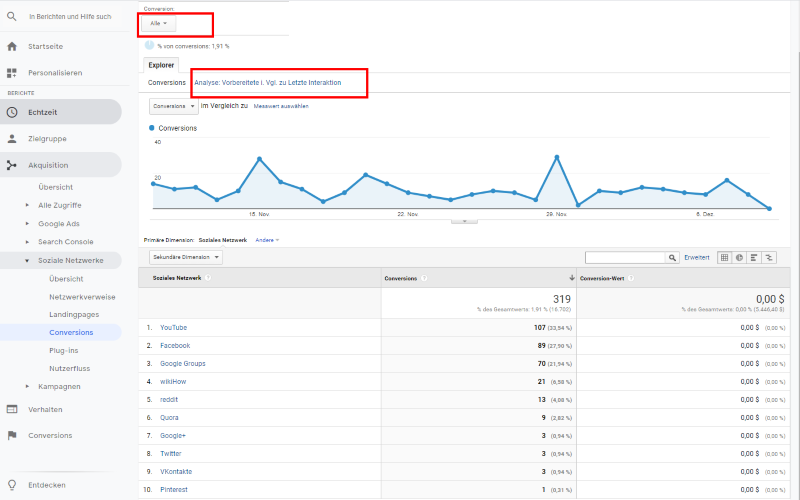The width and height of the screenshot is (800, 500).
Task: Click the table search input field
Action: [625, 257]
